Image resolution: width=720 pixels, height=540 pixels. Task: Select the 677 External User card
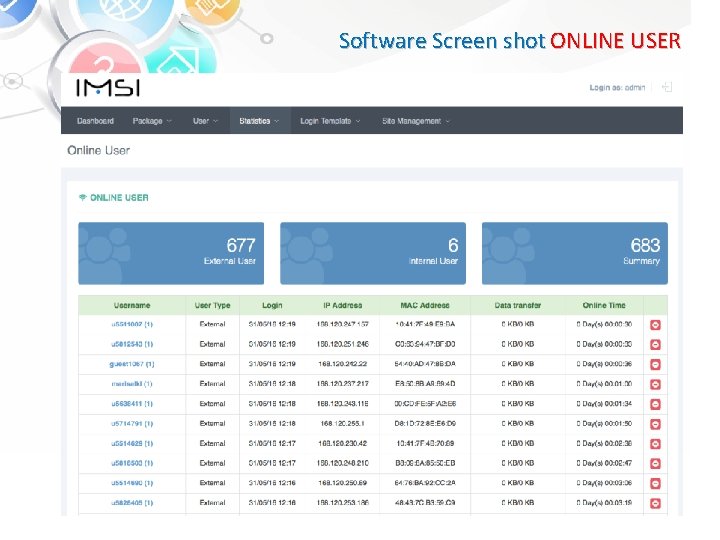tap(171, 253)
